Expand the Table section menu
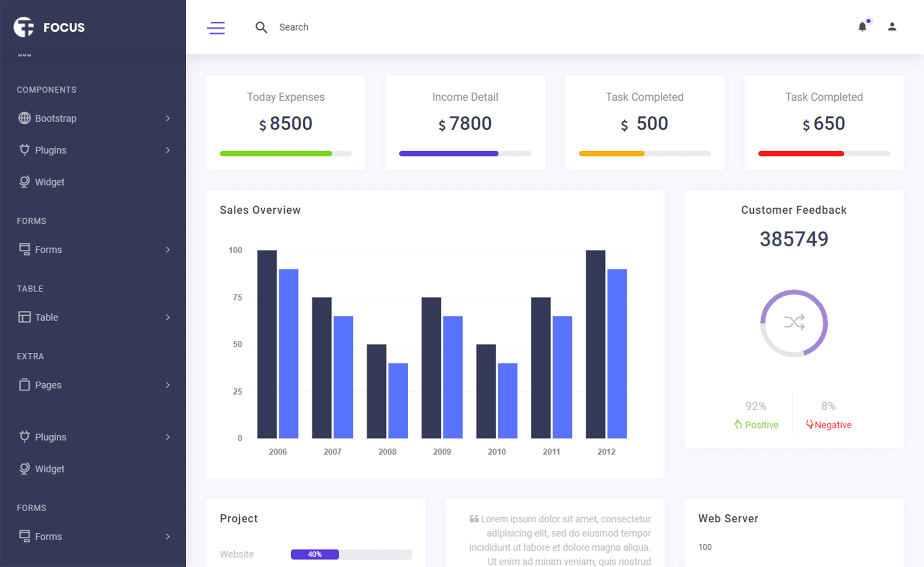Image resolution: width=924 pixels, height=567 pixels. point(92,318)
